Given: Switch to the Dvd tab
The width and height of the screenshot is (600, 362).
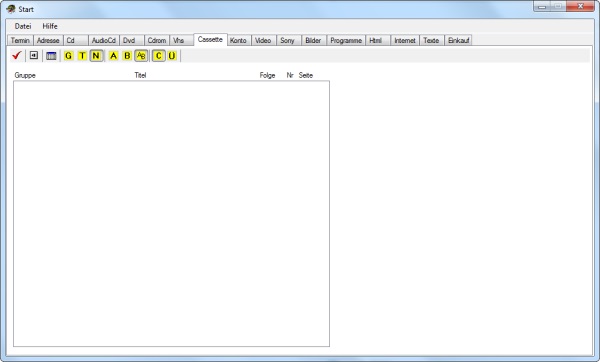Looking at the screenshot, I should click(132, 40).
